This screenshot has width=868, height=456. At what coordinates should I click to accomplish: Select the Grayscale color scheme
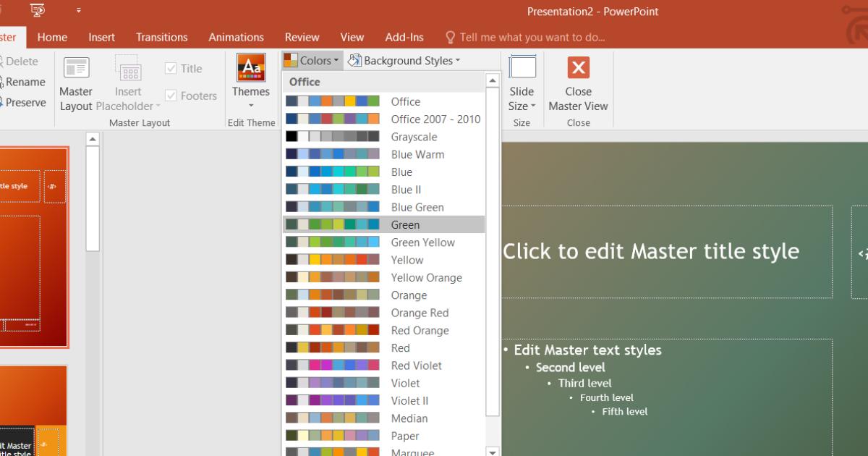click(383, 136)
